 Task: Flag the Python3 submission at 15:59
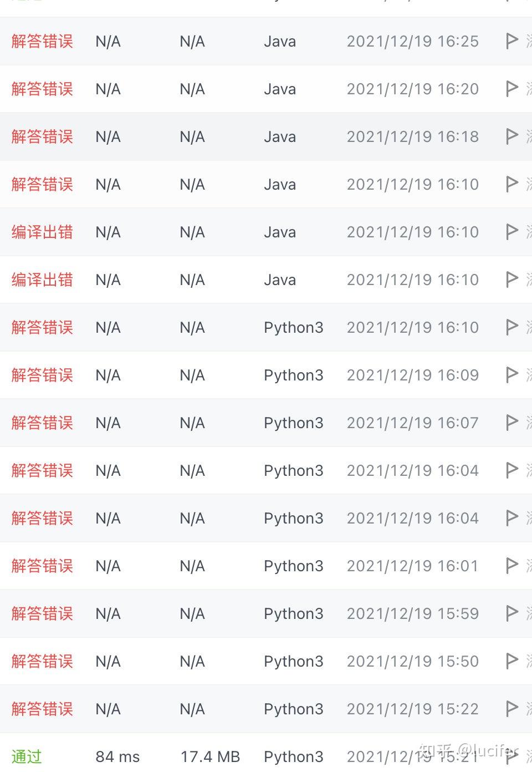pyautogui.click(x=512, y=614)
